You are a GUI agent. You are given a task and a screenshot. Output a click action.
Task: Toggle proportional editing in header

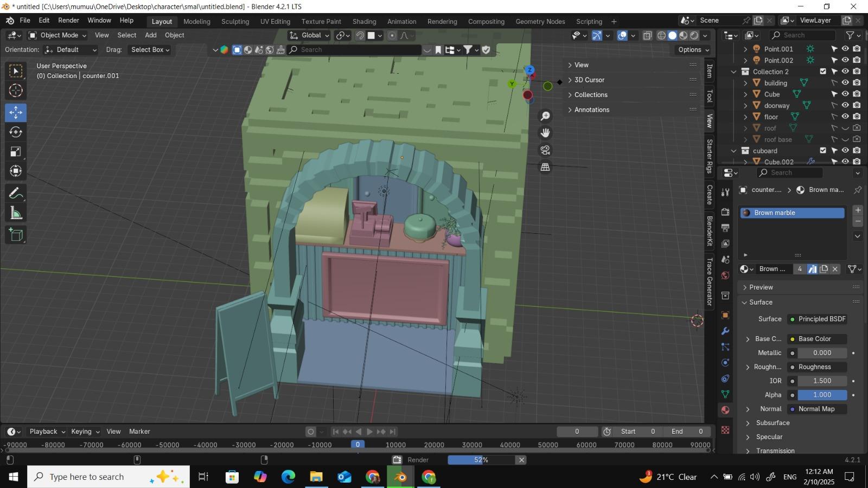click(x=392, y=35)
